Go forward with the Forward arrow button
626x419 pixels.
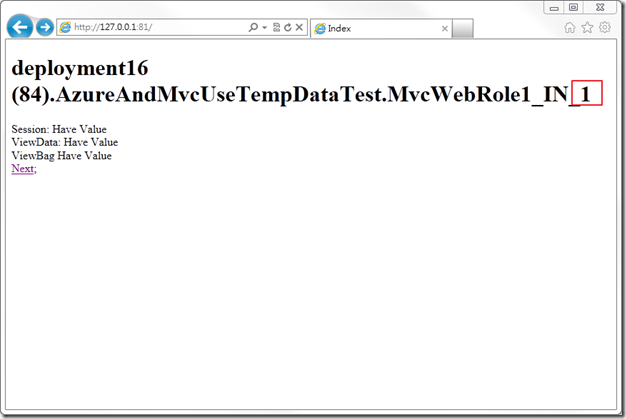click(x=45, y=27)
